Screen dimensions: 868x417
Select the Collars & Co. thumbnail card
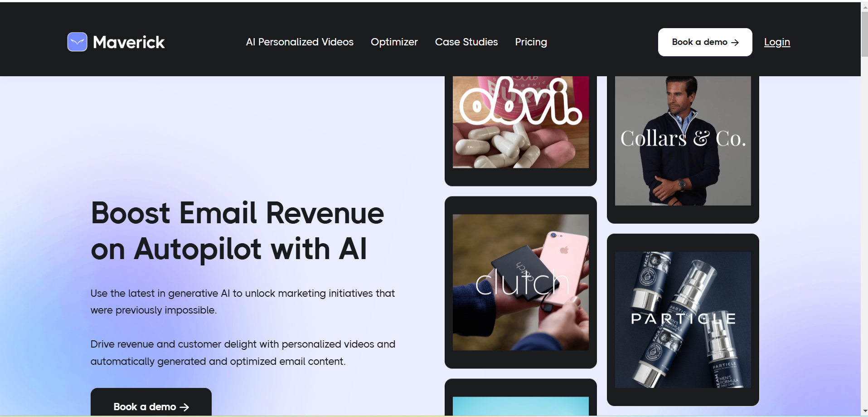[x=683, y=149]
